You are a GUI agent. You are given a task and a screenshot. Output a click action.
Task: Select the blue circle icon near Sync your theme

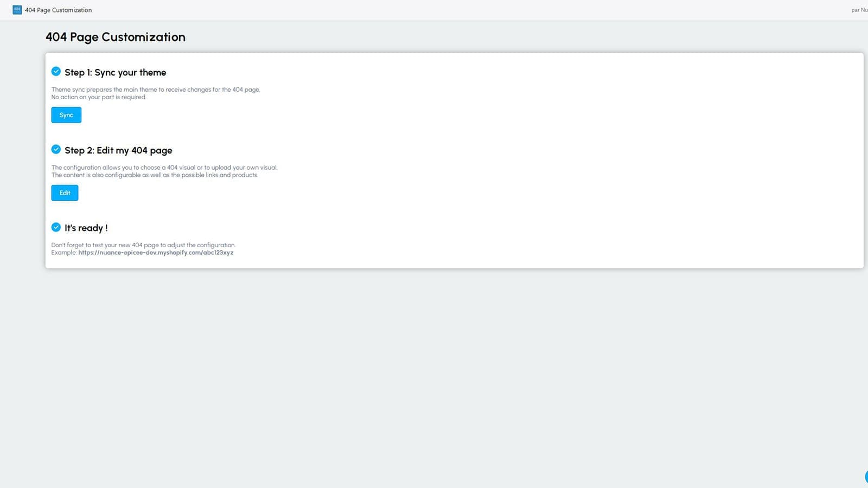tap(56, 71)
